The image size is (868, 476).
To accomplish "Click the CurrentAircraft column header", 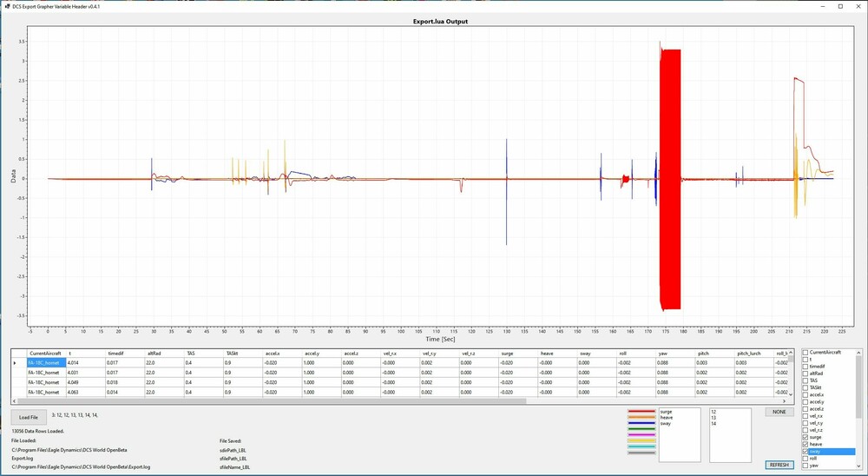I will point(47,353).
